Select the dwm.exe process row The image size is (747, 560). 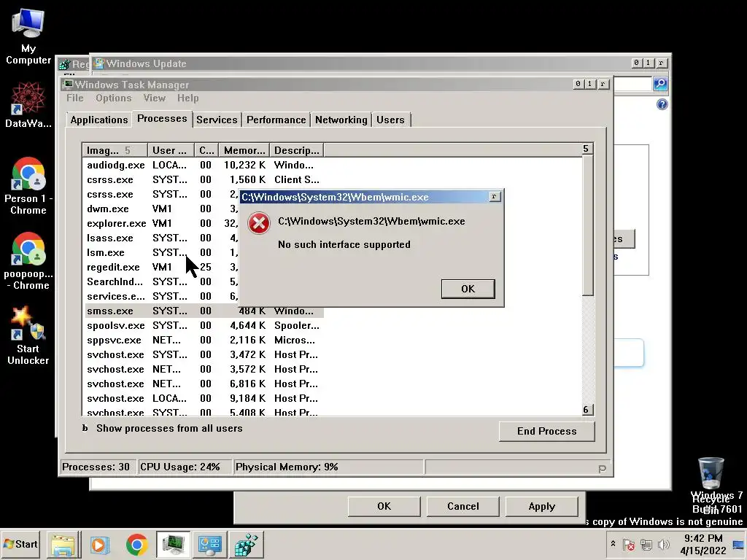click(161, 209)
